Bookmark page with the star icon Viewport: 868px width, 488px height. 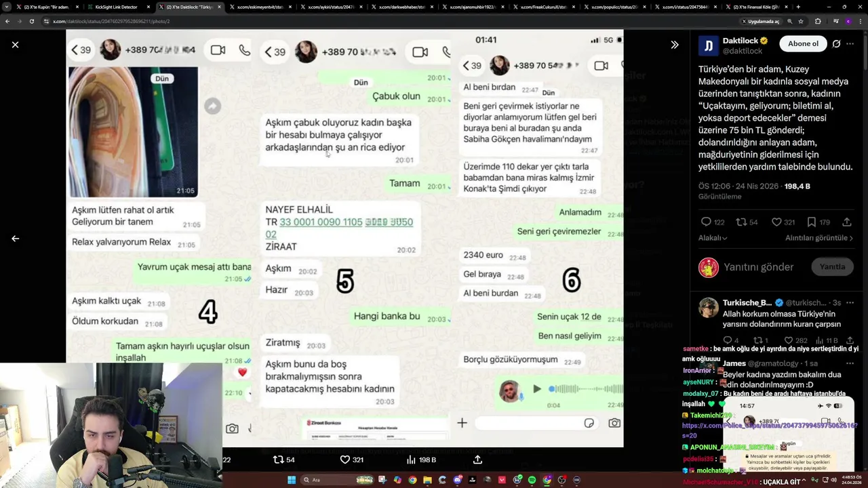tap(801, 21)
